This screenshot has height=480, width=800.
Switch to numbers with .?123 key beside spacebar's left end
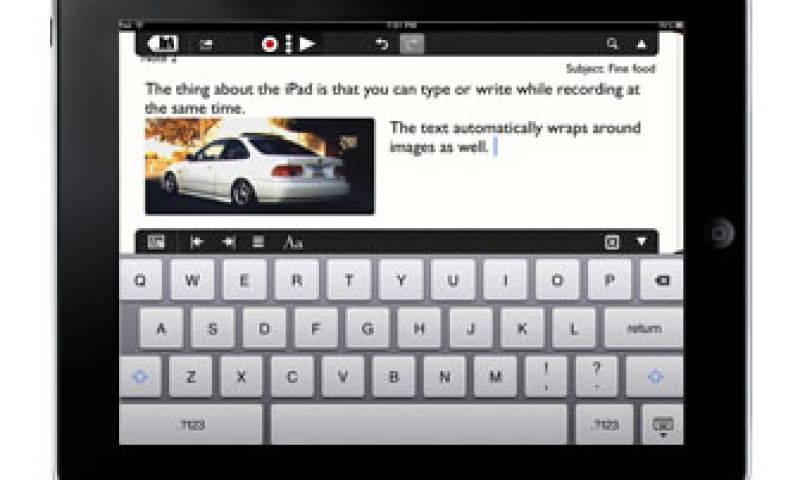[x=191, y=424]
